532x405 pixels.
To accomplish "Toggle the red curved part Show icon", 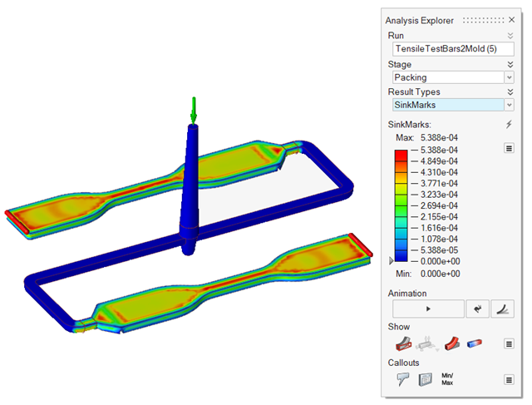I will click(x=452, y=343).
